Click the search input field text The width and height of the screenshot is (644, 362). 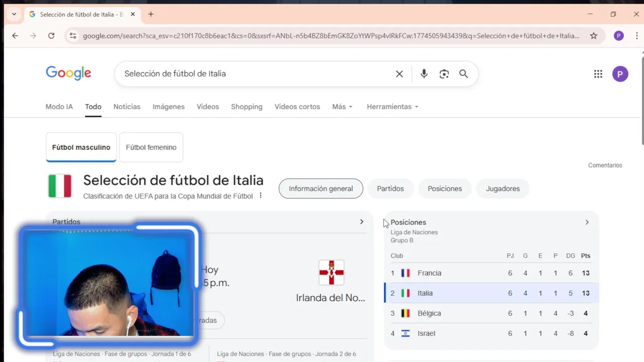coord(175,74)
